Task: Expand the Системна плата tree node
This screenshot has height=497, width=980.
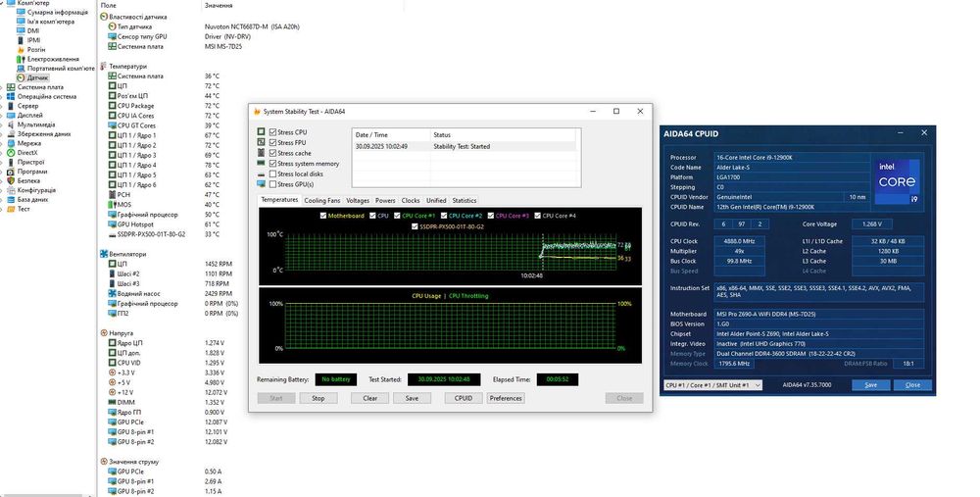Action: click(2, 87)
